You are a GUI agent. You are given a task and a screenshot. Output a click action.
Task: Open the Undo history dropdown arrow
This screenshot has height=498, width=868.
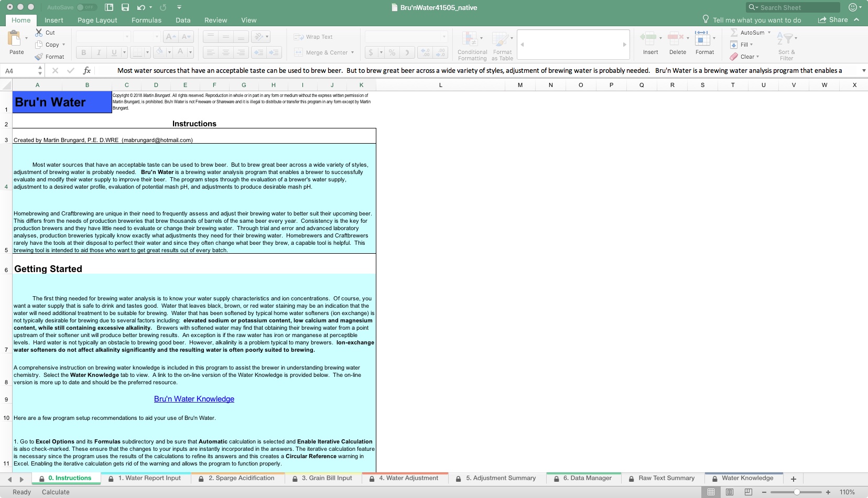(x=150, y=7)
